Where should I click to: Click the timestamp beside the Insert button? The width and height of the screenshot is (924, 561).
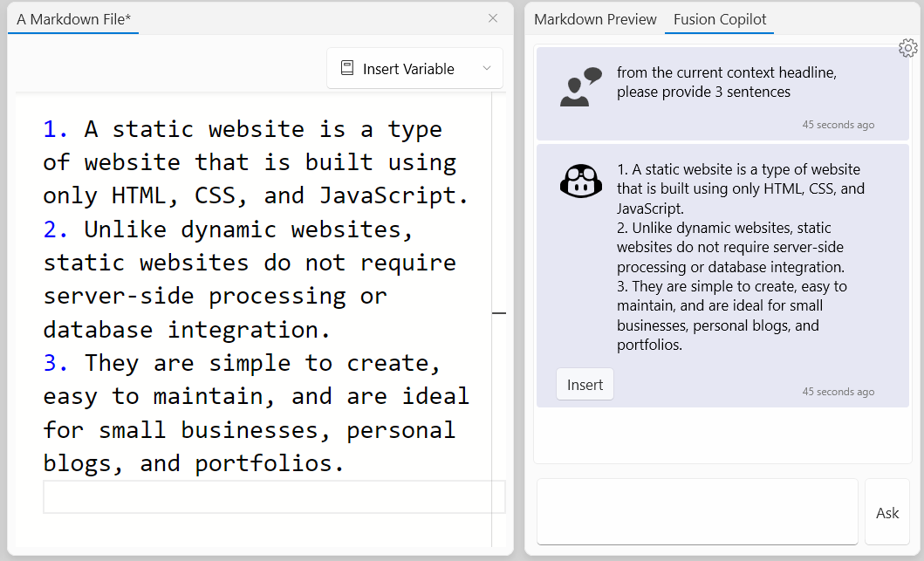[x=838, y=392]
